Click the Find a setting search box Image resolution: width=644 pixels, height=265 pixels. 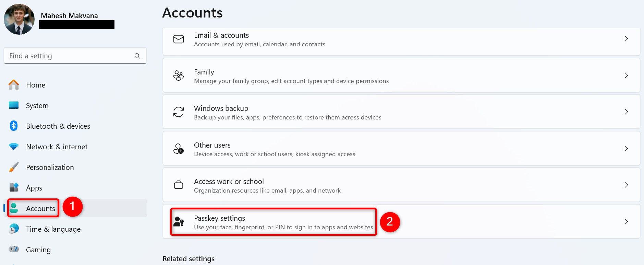tap(70, 56)
